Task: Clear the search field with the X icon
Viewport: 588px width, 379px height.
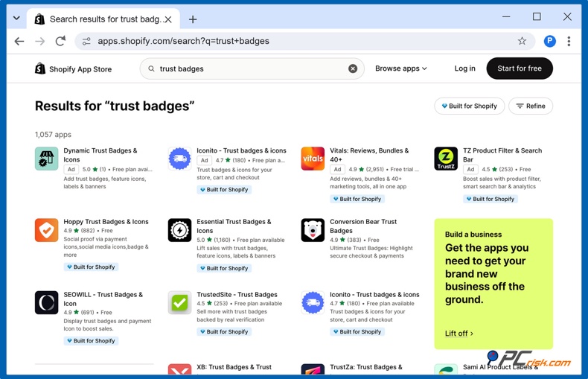Action: pos(353,69)
